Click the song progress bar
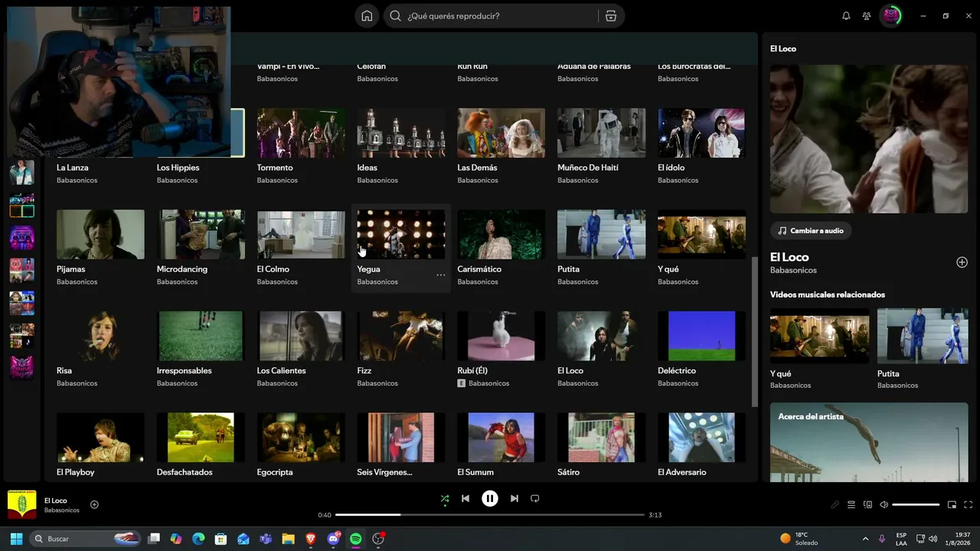 [x=490, y=515]
